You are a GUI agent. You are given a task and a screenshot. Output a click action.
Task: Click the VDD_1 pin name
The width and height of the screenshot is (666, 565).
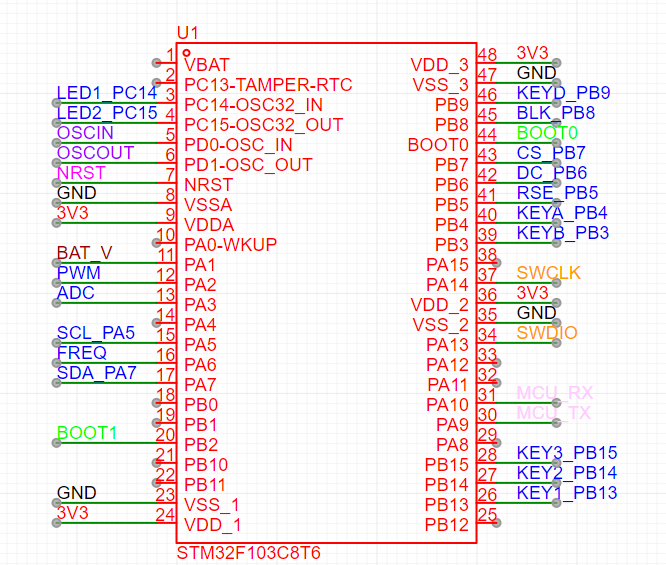coord(213,525)
